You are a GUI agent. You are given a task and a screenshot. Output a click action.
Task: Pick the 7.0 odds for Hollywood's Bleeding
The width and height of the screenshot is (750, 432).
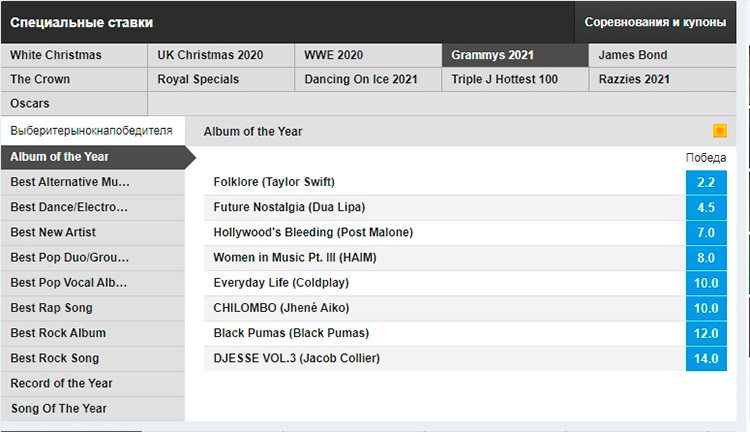point(706,232)
